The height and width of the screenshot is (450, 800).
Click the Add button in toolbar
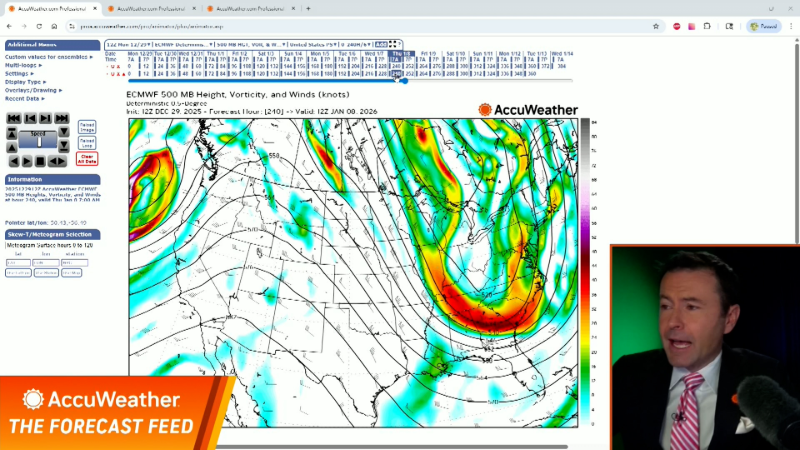(381, 45)
